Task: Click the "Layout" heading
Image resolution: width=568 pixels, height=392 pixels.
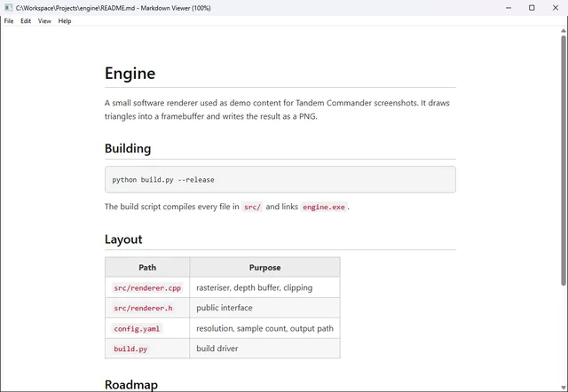Action: tap(123, 239)
